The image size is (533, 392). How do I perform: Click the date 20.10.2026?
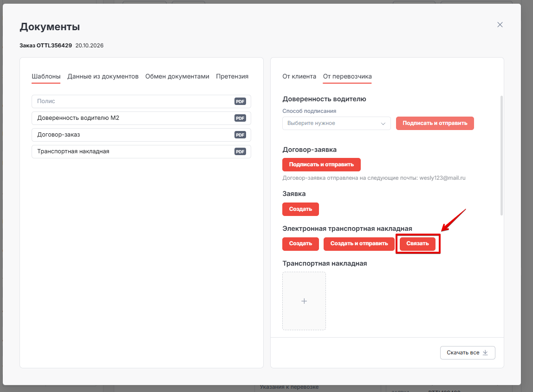point(90,46)
